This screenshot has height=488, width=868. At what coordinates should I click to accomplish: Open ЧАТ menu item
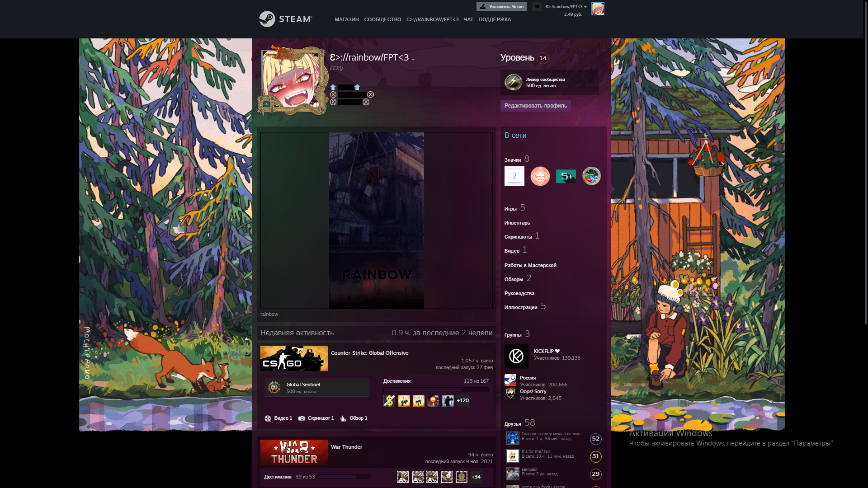(x=468, y=19)
